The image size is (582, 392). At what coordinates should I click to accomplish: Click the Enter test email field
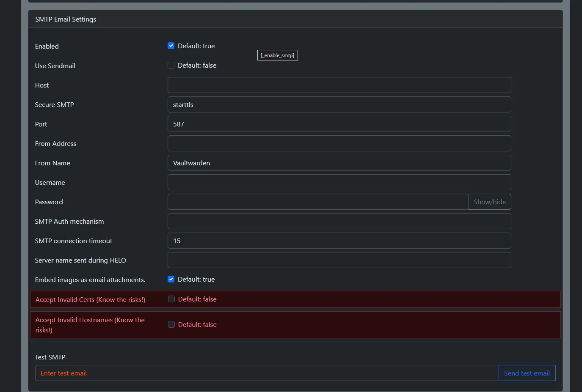pyautogui.click(x=267, y=373)
